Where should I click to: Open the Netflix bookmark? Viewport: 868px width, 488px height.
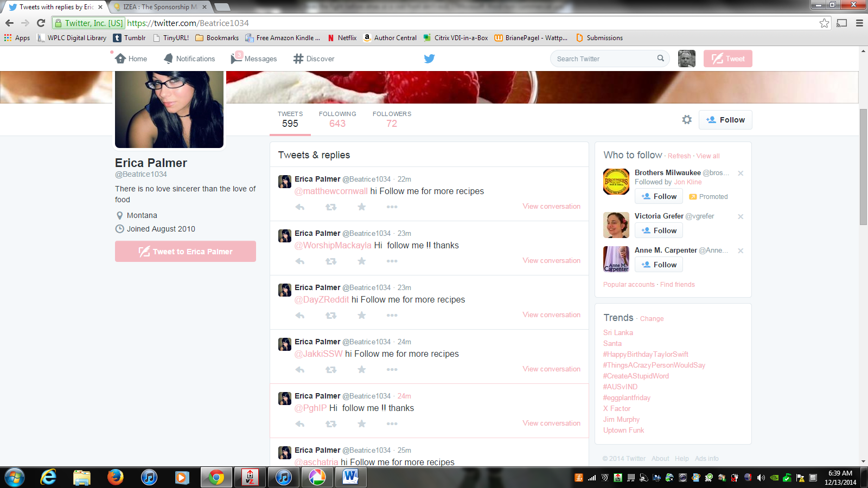[x=342, y=38]
